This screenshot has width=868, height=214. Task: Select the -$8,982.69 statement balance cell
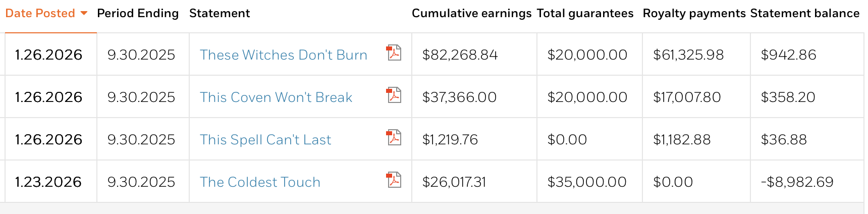807,182
